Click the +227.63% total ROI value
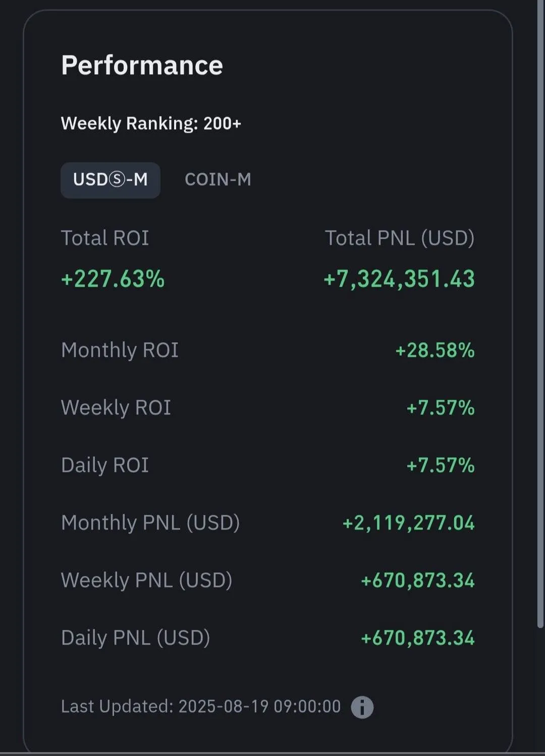The image size is (545, 756). pyautogui.click(x=113, y=279)
